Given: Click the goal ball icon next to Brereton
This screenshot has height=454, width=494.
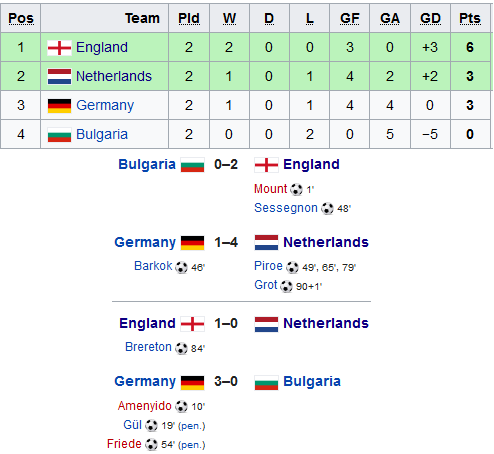Looking at the screenshot, I should (181, 348).
